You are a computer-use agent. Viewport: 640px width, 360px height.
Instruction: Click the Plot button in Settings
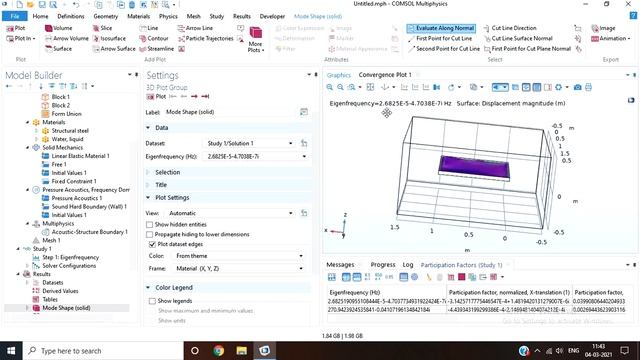click(156, 96)
